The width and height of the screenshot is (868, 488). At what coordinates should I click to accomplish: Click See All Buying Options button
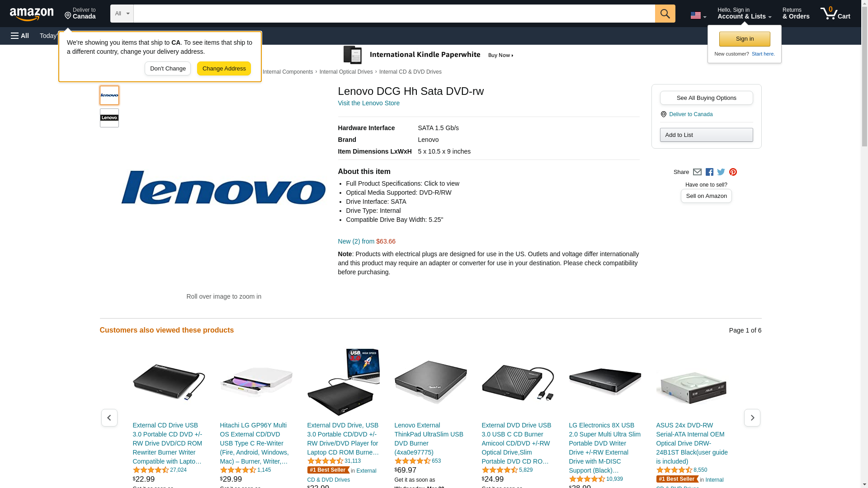tap(707, 98)
